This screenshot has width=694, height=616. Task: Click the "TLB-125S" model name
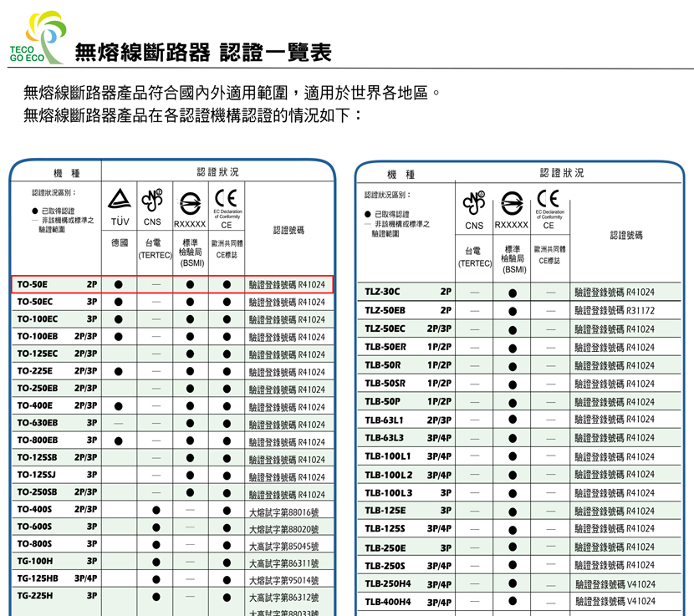[x=385, y=529]
